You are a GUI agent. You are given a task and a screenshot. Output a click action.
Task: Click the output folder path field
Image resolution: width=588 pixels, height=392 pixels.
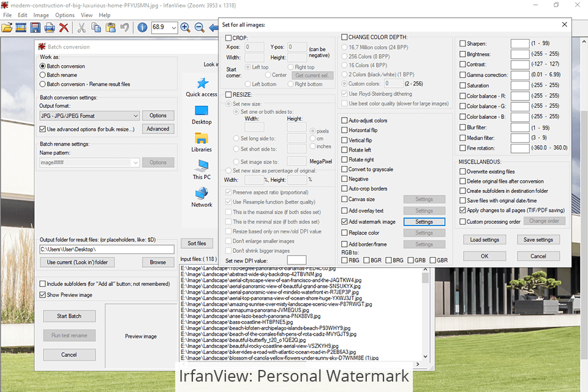(x=107, y=249)
